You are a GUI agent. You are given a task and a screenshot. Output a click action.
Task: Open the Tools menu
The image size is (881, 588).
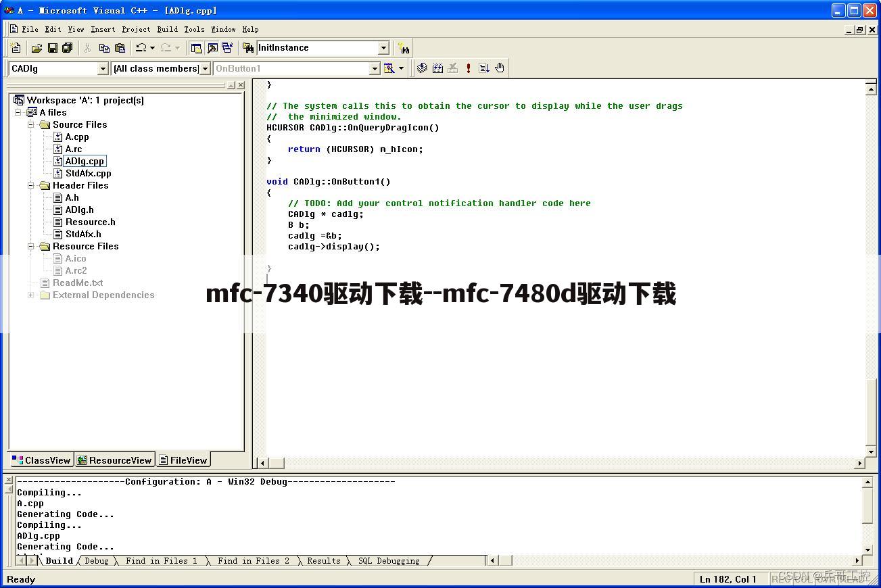(x=194, y=29)
